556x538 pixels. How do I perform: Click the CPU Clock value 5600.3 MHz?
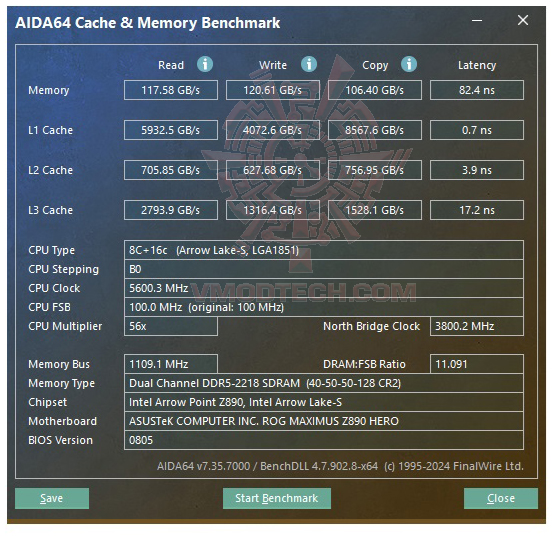tap(324, 288)
